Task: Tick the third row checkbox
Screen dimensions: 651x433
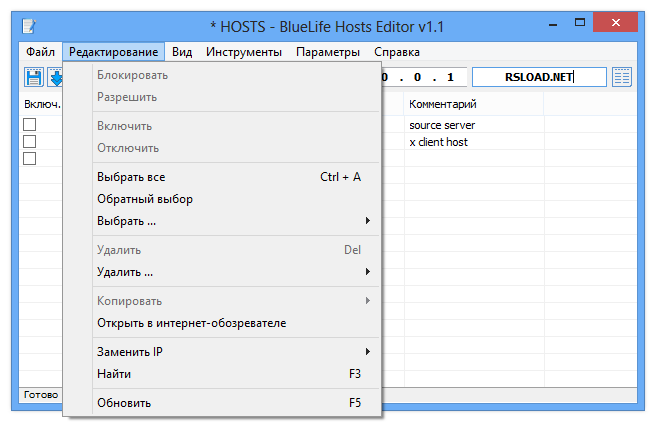Action: (29, 159)
